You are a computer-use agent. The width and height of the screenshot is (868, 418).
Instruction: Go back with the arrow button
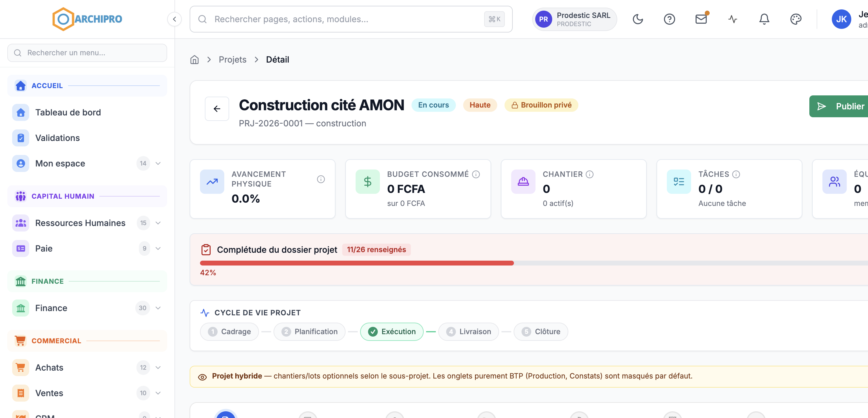tap(217, 108)
